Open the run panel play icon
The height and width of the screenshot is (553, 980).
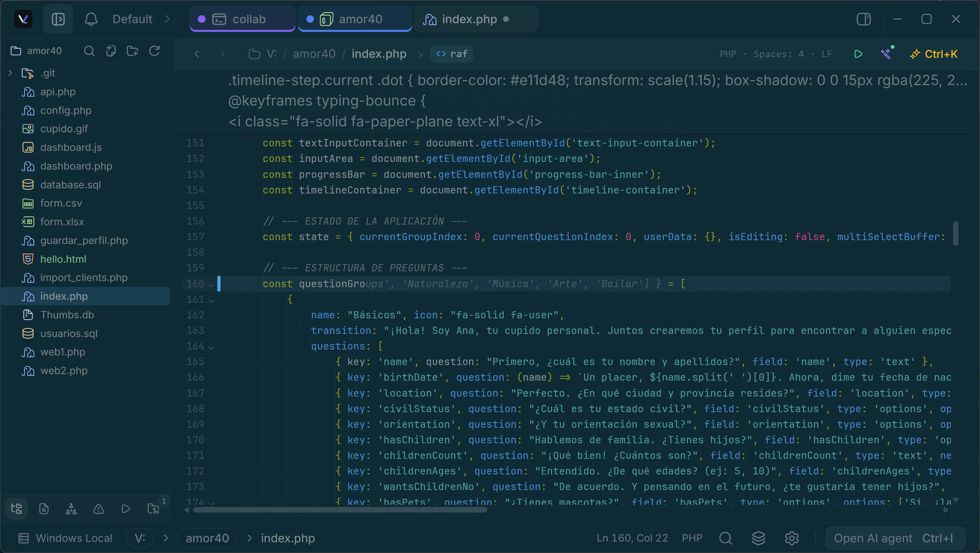click(126, 508)
